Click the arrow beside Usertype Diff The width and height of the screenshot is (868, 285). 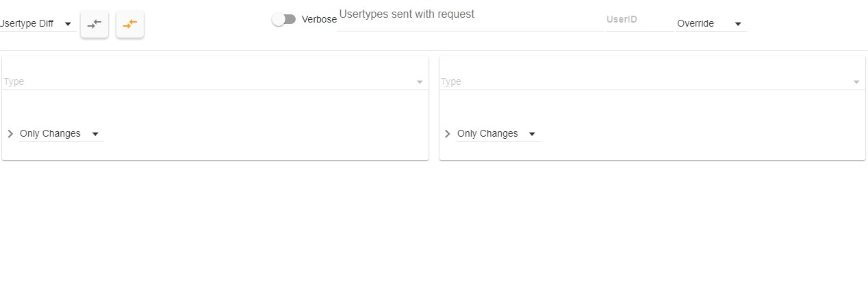pos(68,24)
